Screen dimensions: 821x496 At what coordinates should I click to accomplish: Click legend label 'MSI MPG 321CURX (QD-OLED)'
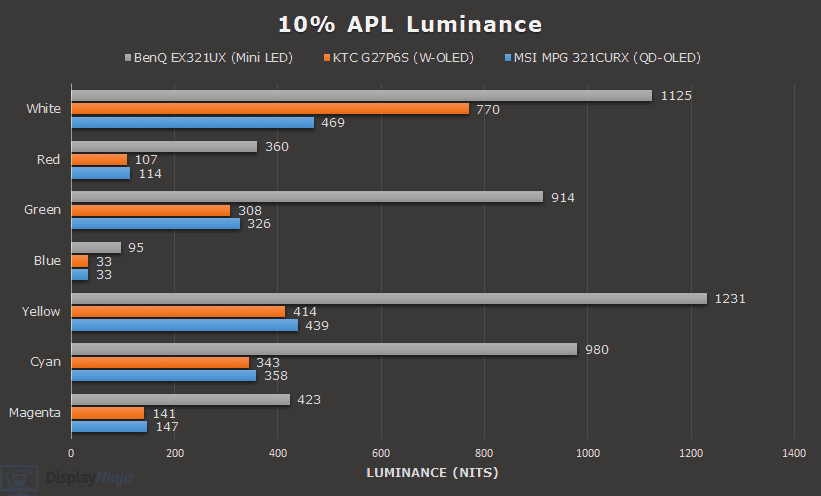click(607, 58)
